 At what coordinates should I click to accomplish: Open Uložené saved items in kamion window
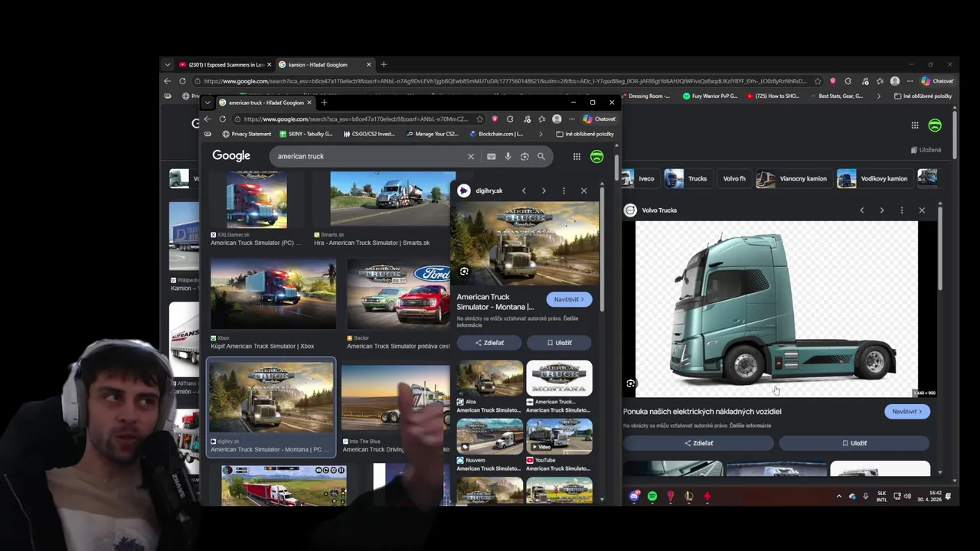(x=926, y=150)
